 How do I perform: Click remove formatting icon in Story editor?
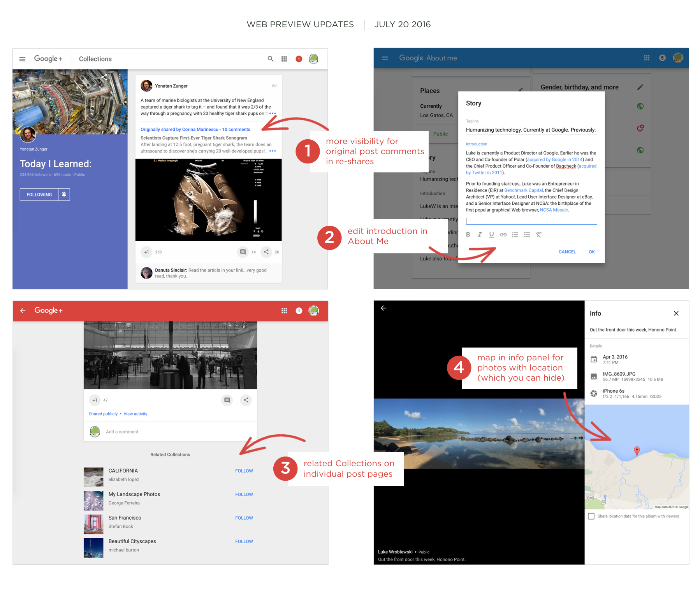click(x=538, y=235)
